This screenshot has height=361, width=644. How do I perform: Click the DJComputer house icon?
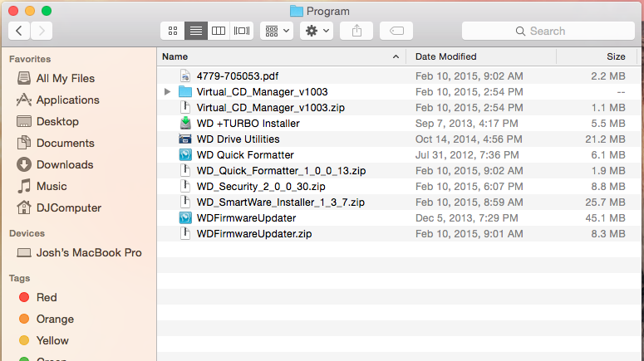point(24,207)
